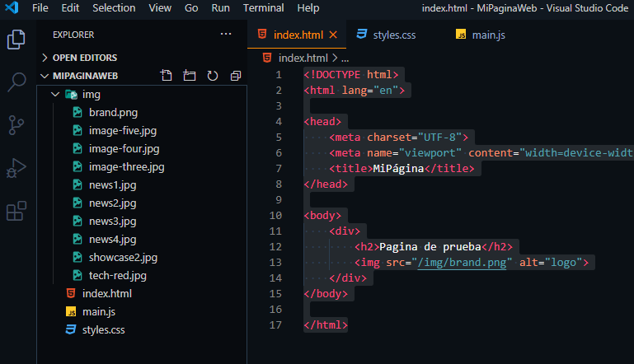The image size is (634, 364).
Task: Open news2.jpg from the file tree
Action: click(x=112, y=203)
